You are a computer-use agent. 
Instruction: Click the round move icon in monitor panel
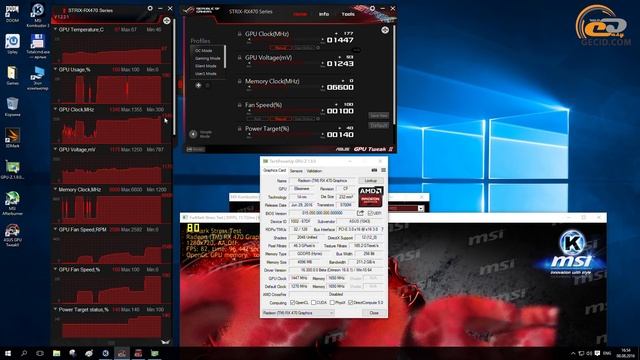[x=167, y=20]
